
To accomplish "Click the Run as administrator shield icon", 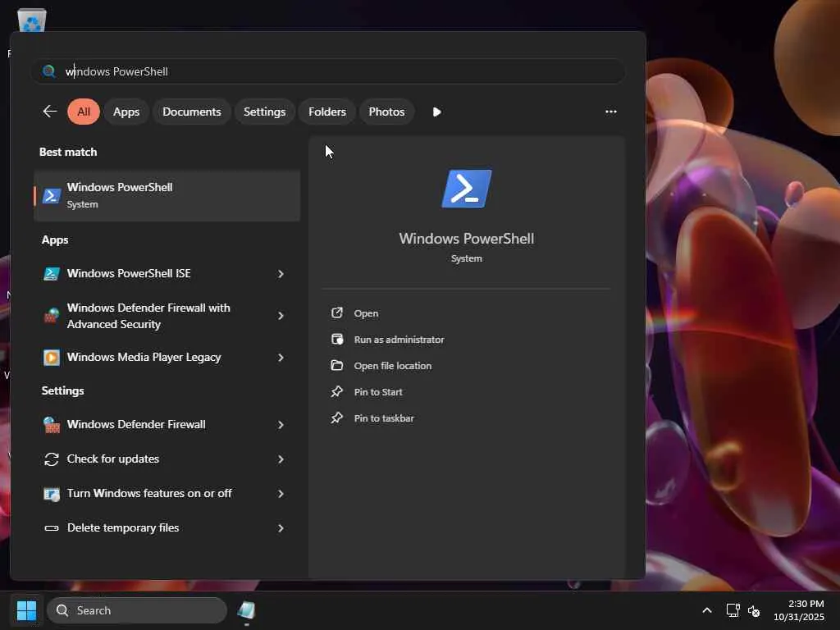I will 337,339.
